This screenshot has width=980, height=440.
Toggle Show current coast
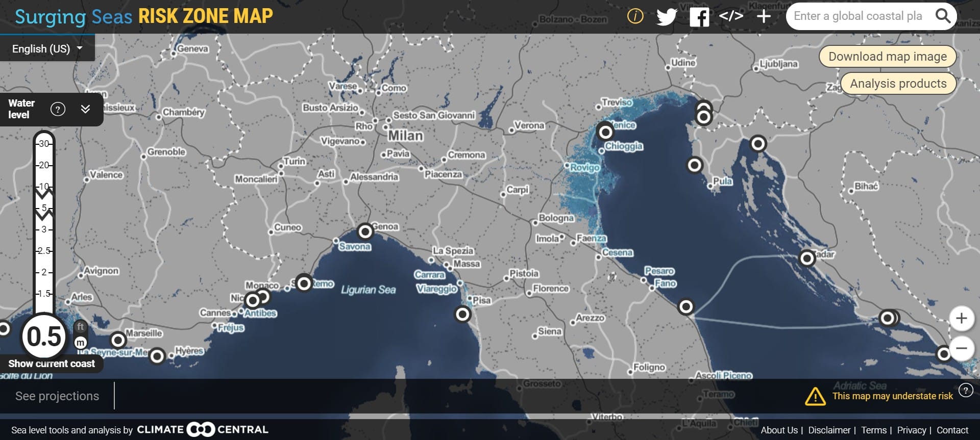(x=52, y=364)
